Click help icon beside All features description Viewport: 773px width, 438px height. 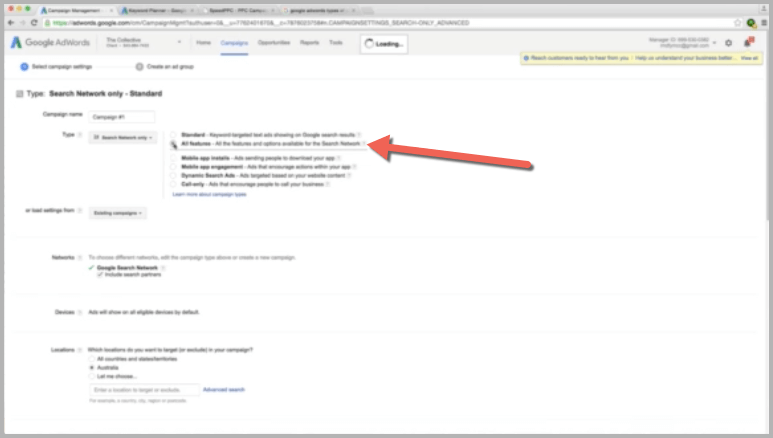364,144
